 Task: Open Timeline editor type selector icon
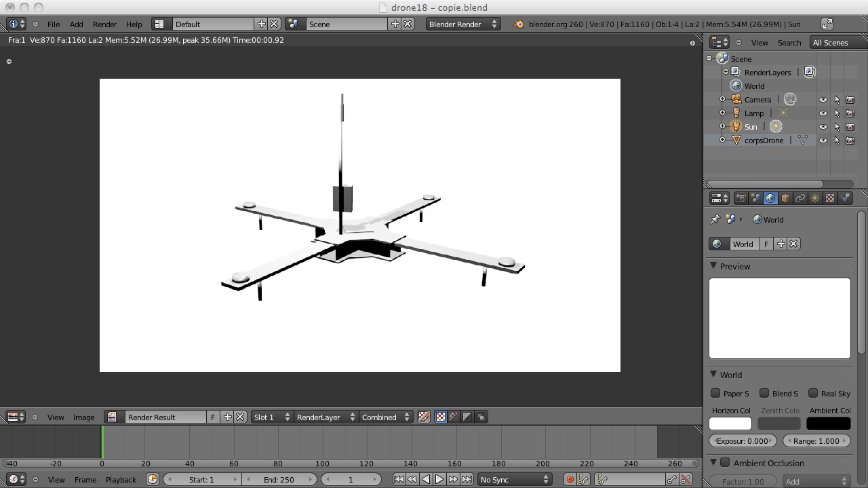point(16,479)
